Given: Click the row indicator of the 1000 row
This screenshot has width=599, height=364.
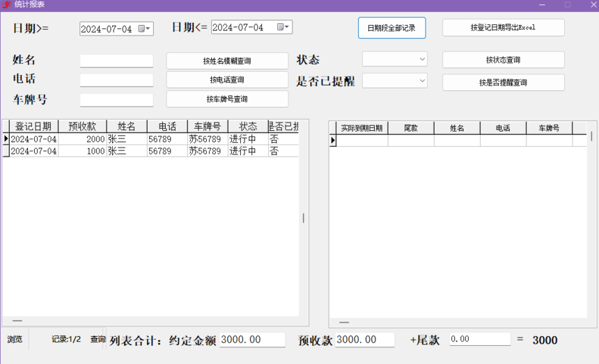Looking at the screenshot, I should [x=6, y=151].
